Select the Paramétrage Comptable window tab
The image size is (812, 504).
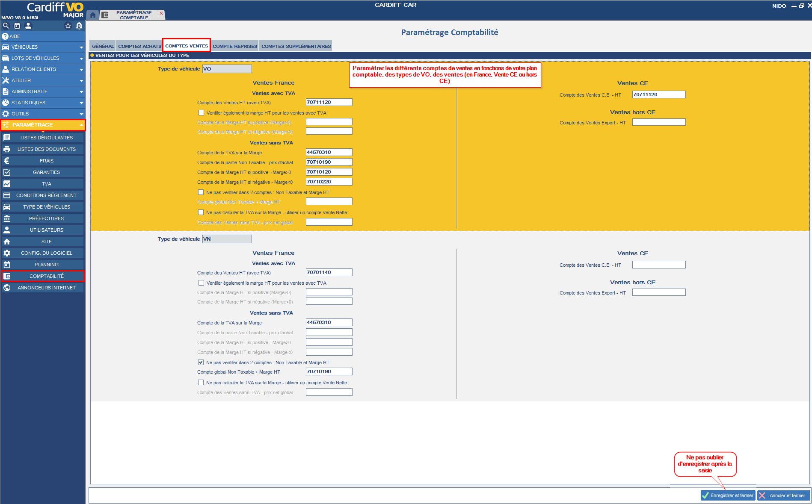pyautogui.click(x=133, y=15)
